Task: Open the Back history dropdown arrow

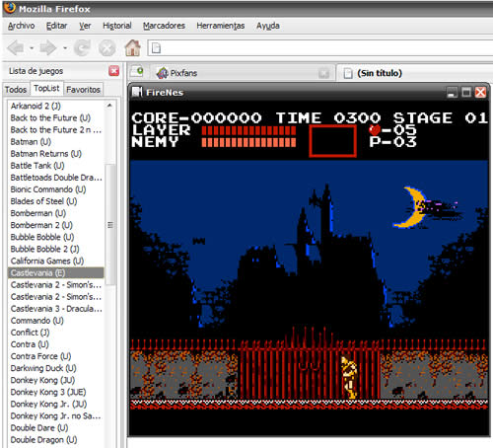Action: pos(32,48)
